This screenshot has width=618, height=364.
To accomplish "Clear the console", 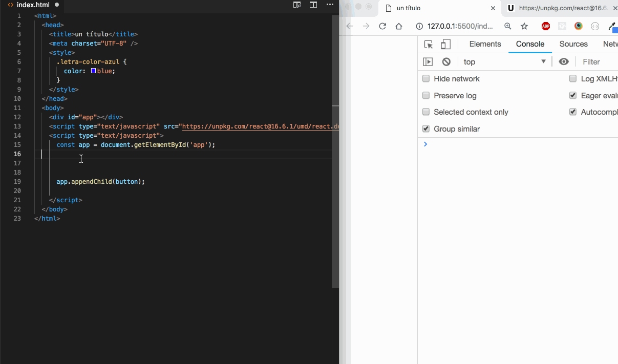I will pos(446,61).
